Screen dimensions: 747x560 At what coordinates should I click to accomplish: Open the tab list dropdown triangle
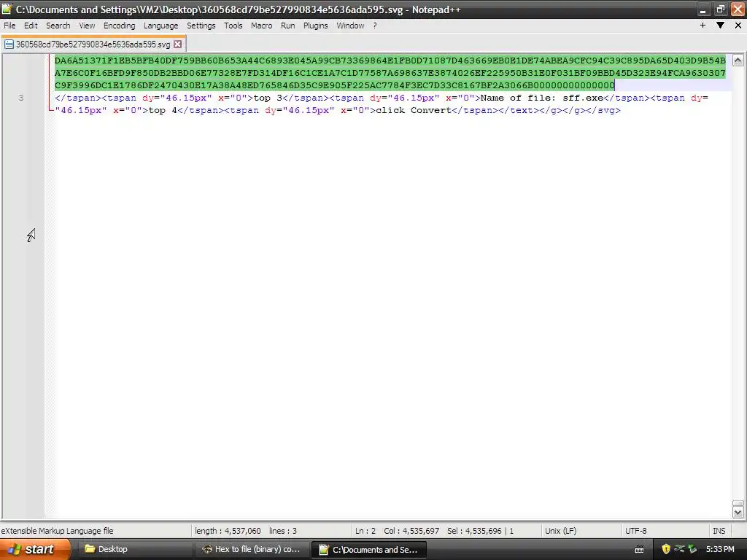pyautogui.click(x=720, y=26)
